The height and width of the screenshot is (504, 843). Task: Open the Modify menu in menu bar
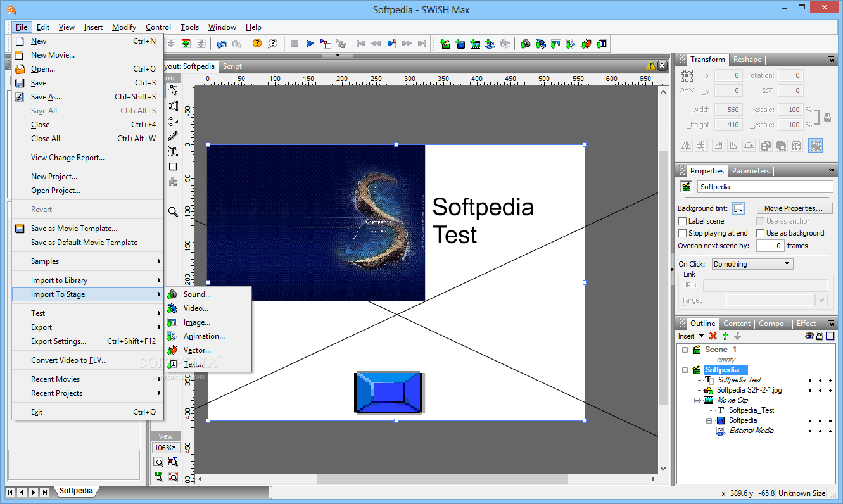pos(124,27)
